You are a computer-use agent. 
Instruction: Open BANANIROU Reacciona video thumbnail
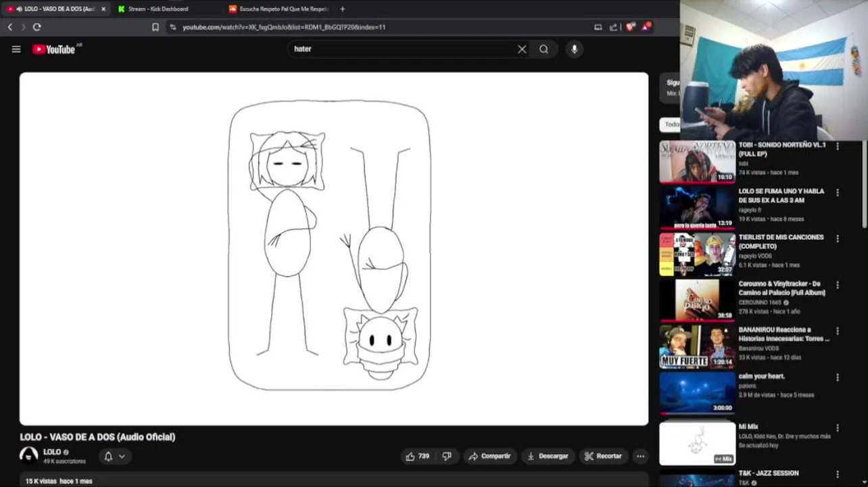click(697, 347)
